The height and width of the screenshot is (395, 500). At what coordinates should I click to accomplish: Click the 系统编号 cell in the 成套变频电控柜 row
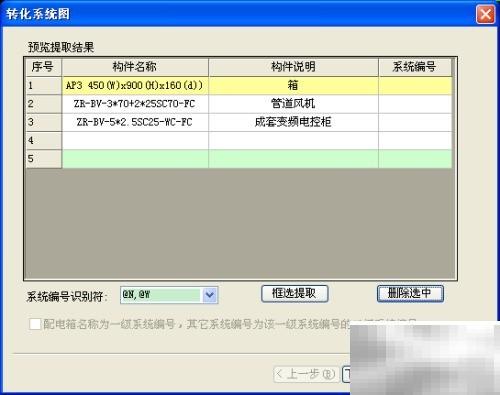(x=415, y=122)
